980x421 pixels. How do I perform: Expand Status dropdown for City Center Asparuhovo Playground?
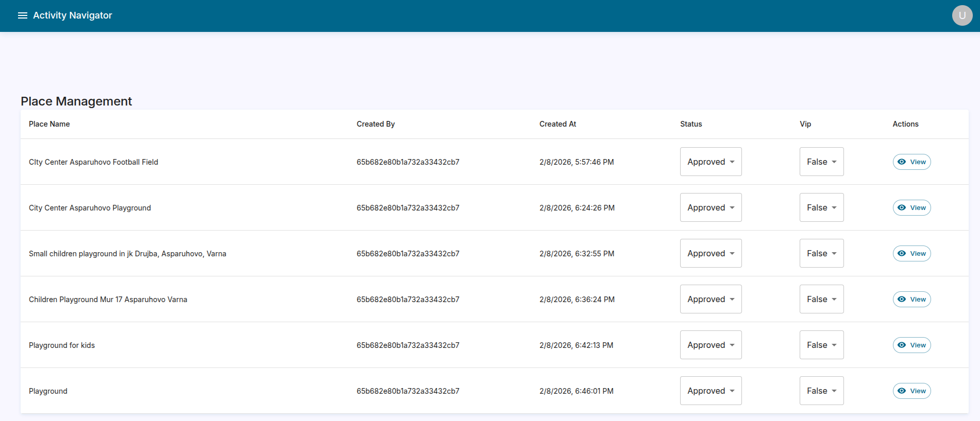711,207
